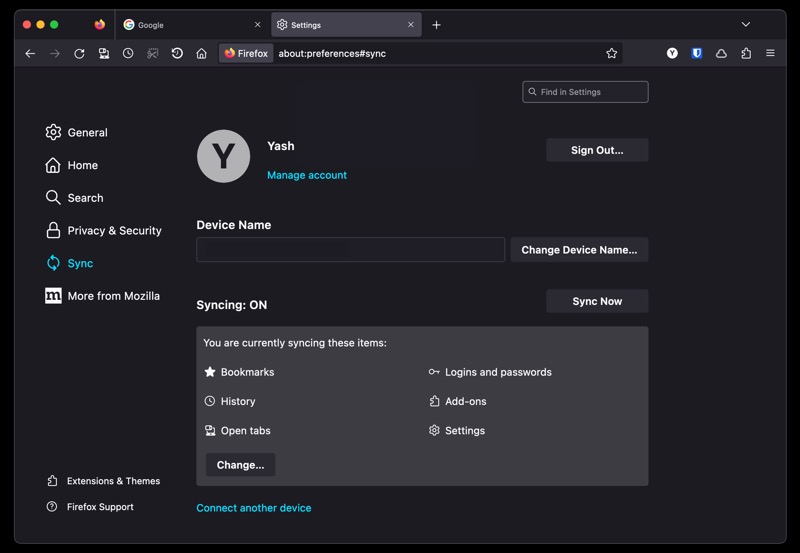
Task: Expand the list all tabs chevron
Action: pyautogui.click(x=745, y=24)
